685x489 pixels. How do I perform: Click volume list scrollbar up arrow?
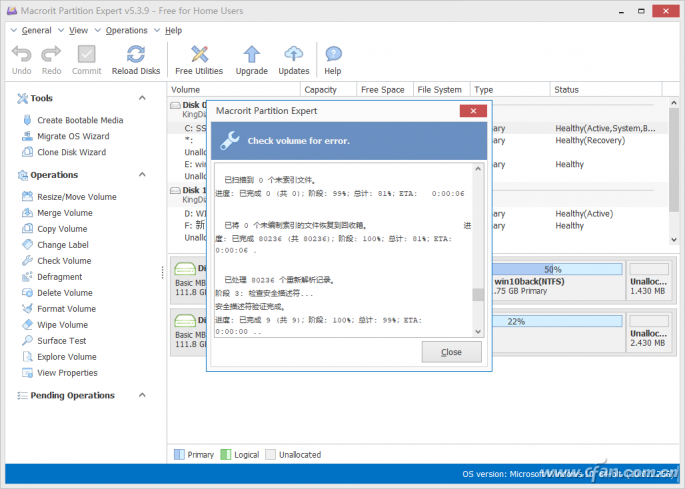[674, 103]
